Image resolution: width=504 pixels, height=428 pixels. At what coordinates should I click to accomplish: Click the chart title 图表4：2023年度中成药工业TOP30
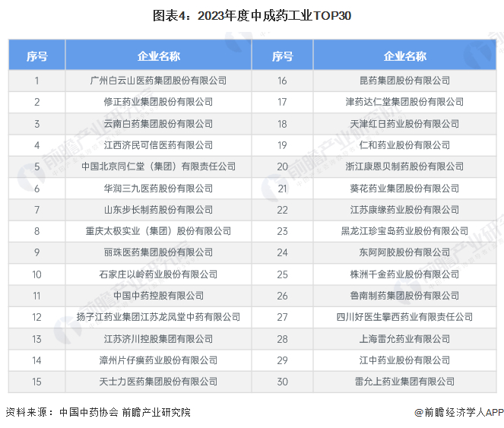click(x=252, y=16)
